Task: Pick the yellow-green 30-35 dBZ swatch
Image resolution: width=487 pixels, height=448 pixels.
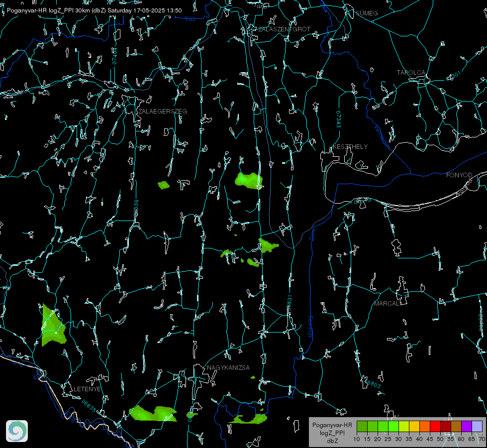Action: (404, 426)
